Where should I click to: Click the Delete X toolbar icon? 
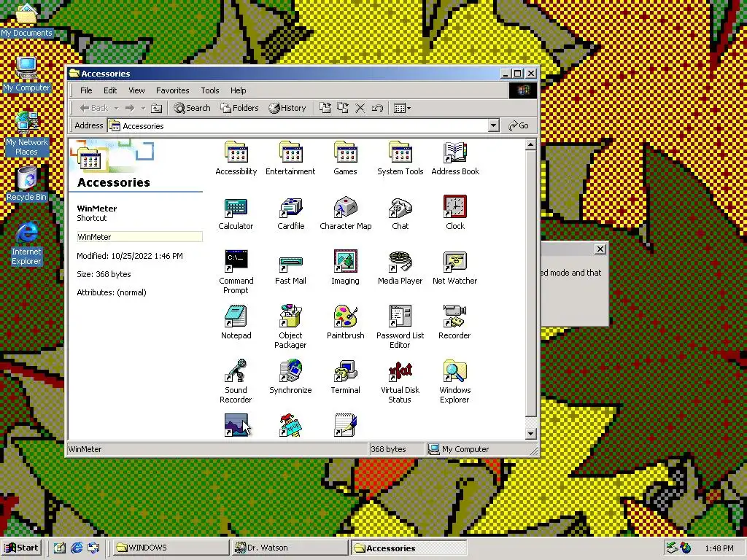(x=360, y=108)
